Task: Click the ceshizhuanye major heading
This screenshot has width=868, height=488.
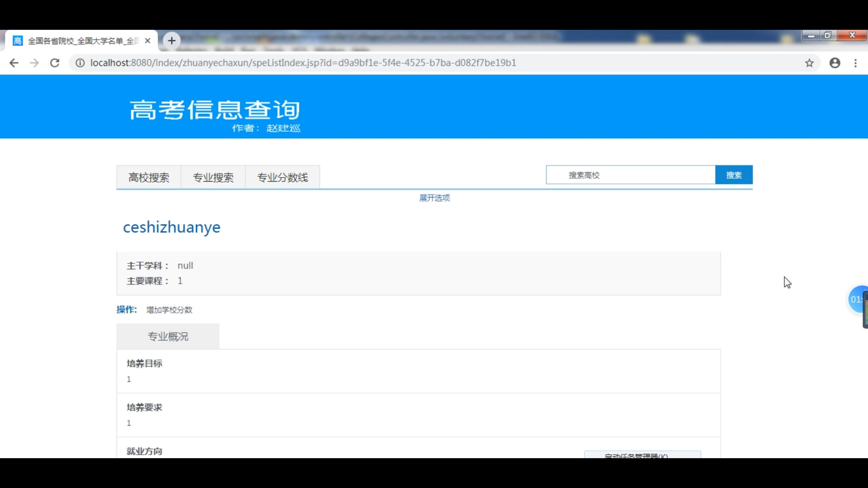Action: (172, 227)
